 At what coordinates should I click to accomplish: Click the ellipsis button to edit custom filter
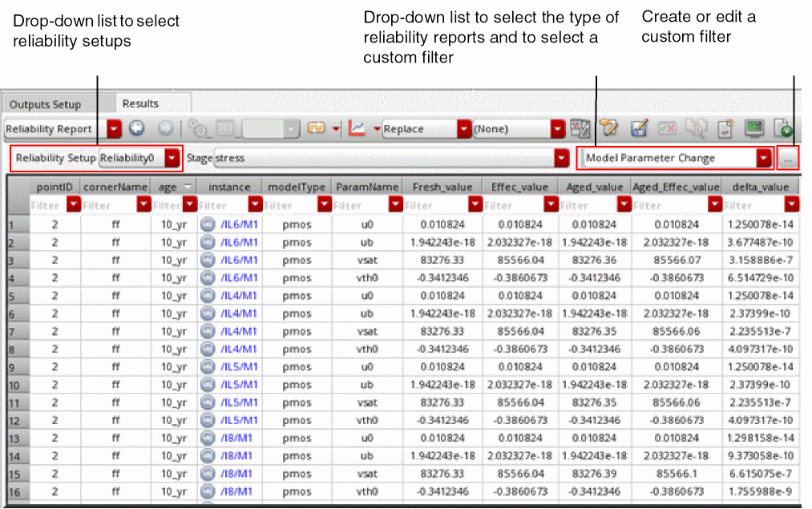(788, 160)
